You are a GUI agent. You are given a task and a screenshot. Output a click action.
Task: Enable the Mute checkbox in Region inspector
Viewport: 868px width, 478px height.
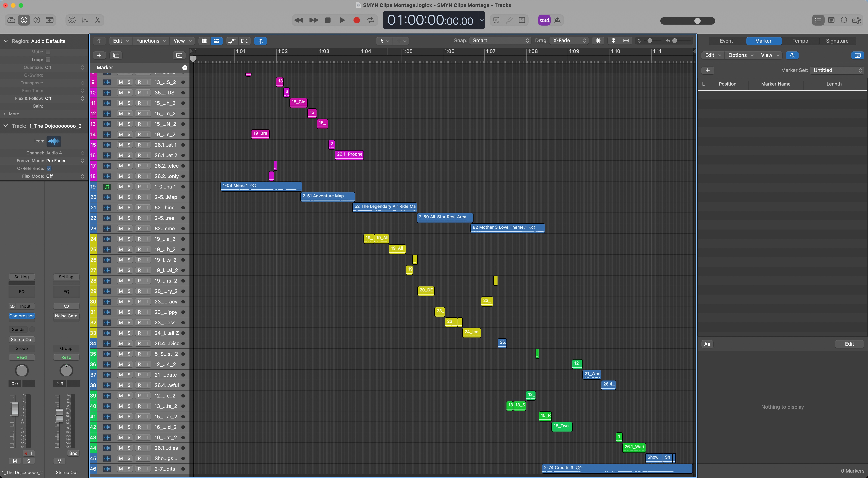click(x=48, y=52)
